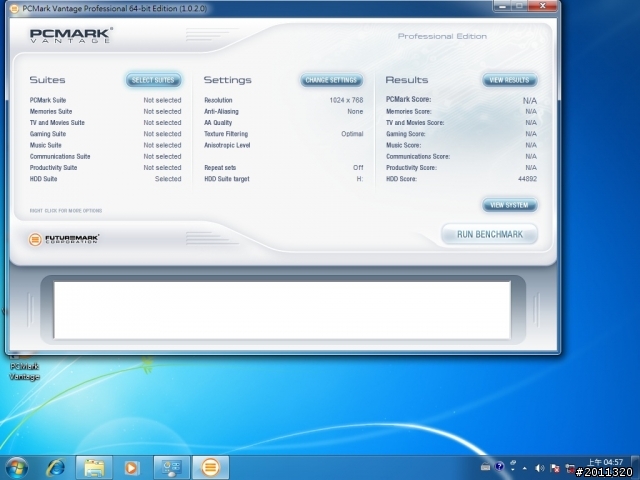Open the Action Center flag icon
Image resolution: width=640 pixels, height=480 pixels.
pyautogui.click(x=555, y=468)
